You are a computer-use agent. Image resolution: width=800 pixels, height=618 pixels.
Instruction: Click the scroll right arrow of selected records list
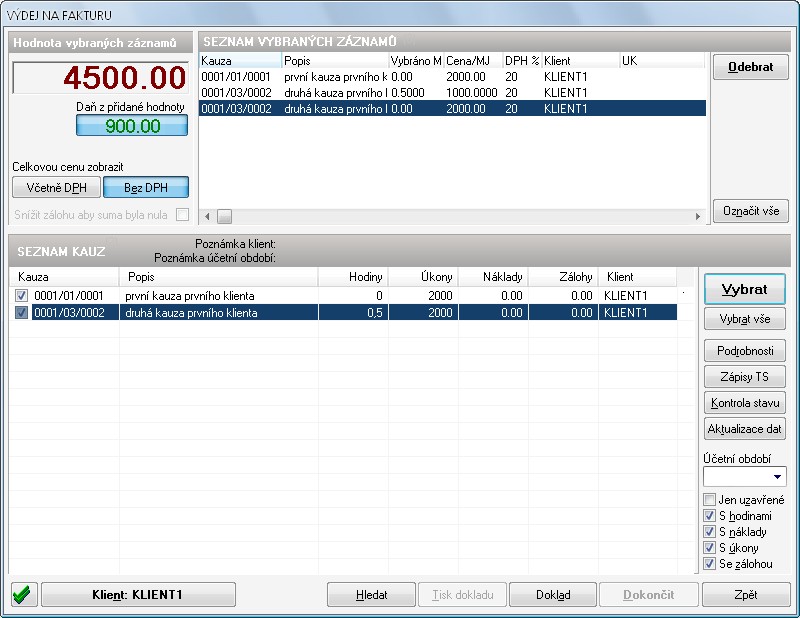pyautogui.click(x=697, y=216)
